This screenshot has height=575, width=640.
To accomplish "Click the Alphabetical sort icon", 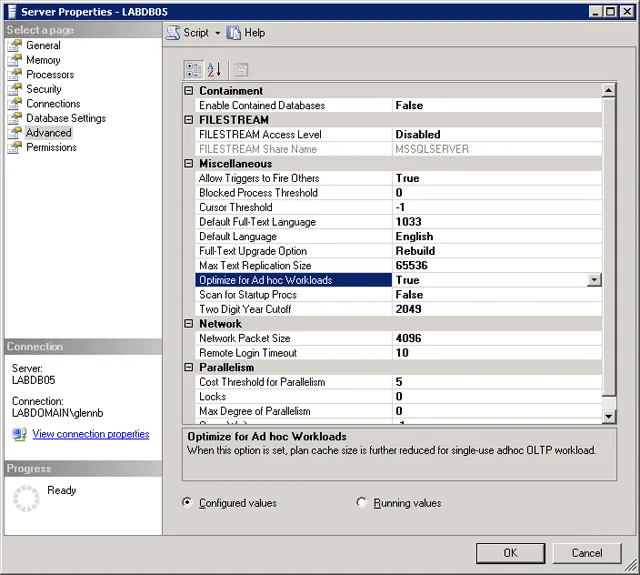I will (x=214, y=69).
